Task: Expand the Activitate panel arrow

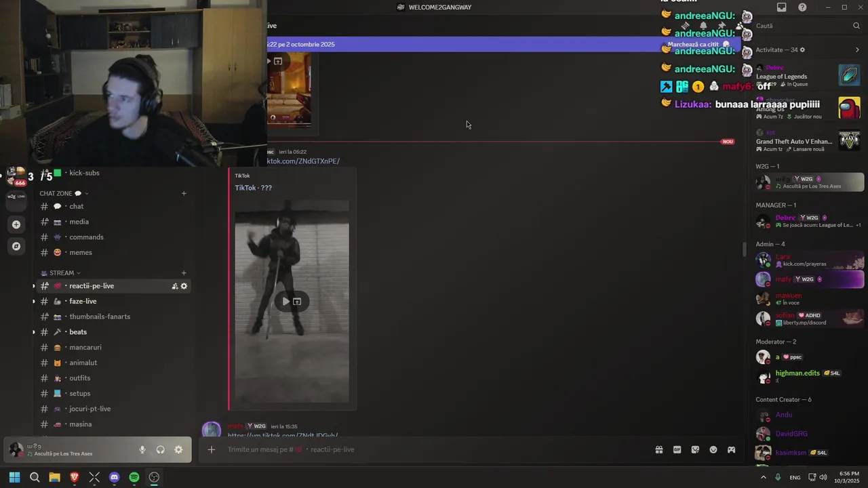Action: [x=857, y=49]
